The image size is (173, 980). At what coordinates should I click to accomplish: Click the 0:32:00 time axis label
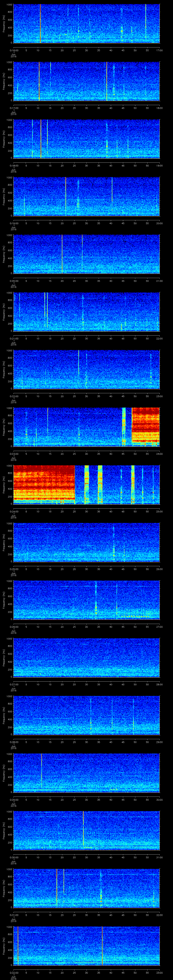[14, 972]
